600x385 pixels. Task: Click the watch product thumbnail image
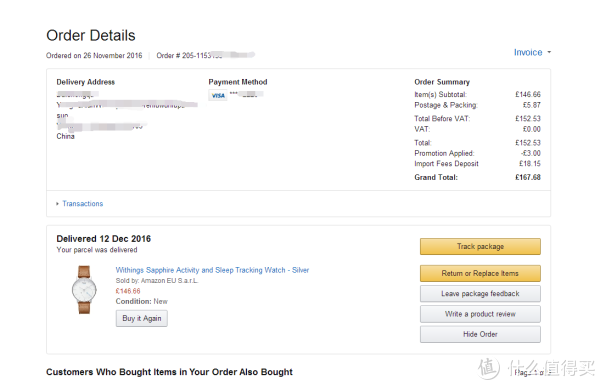[x=84, y=290]
